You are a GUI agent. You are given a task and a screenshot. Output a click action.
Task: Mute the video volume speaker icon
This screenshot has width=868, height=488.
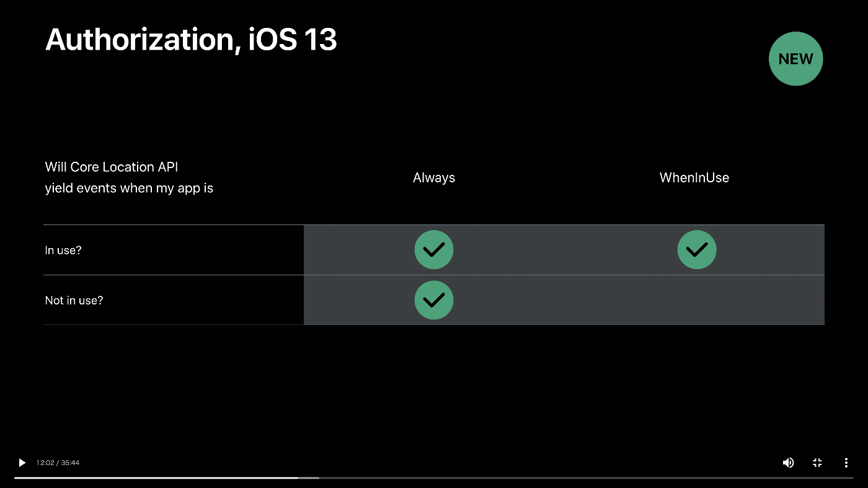tap(788, 463)
